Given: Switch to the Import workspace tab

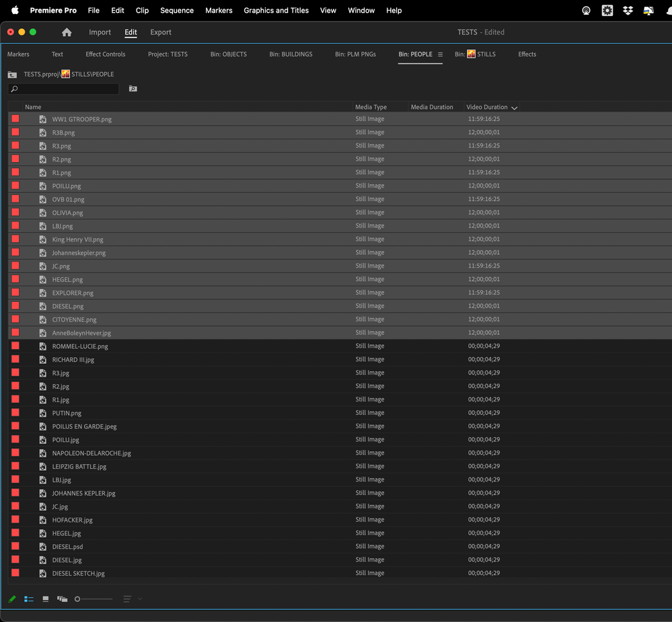Looking at the screenshot, I should 100,32.
